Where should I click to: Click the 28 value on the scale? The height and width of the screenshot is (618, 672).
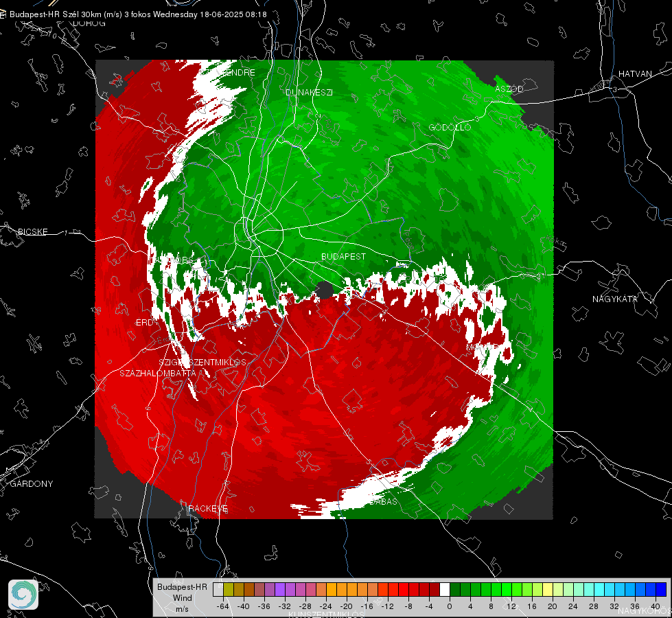594,606
